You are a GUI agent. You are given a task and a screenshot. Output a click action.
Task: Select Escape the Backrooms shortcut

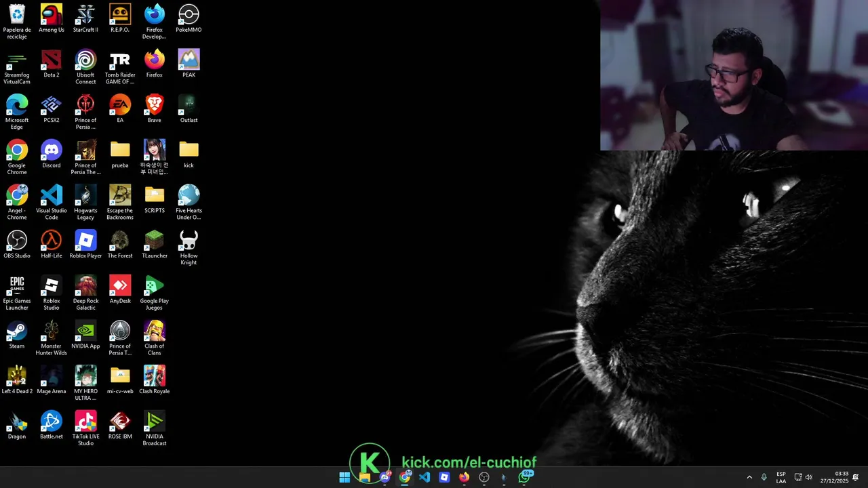tap(120, 203)
